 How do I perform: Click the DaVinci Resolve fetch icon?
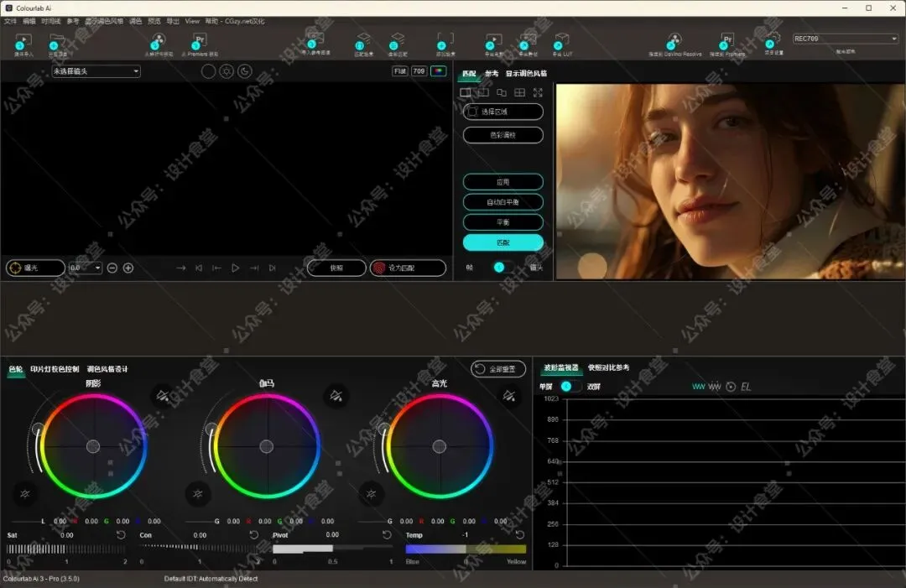click(157, 43)
